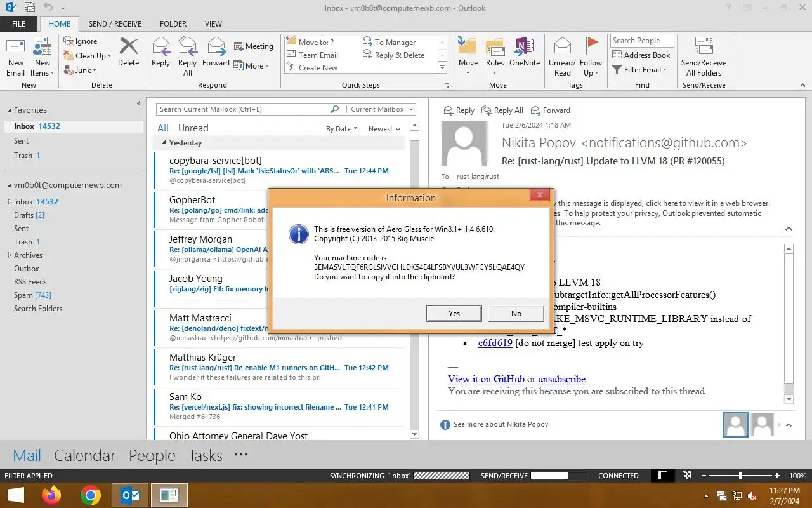Click Reply All in the ribbon

tap(187, 57)
